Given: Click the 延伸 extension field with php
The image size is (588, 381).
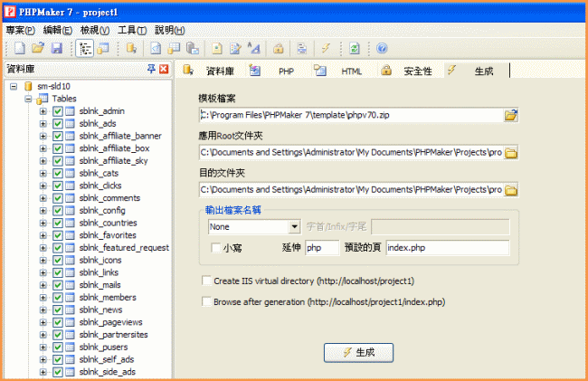Looking at the screenshot, I should pos(322,248).
